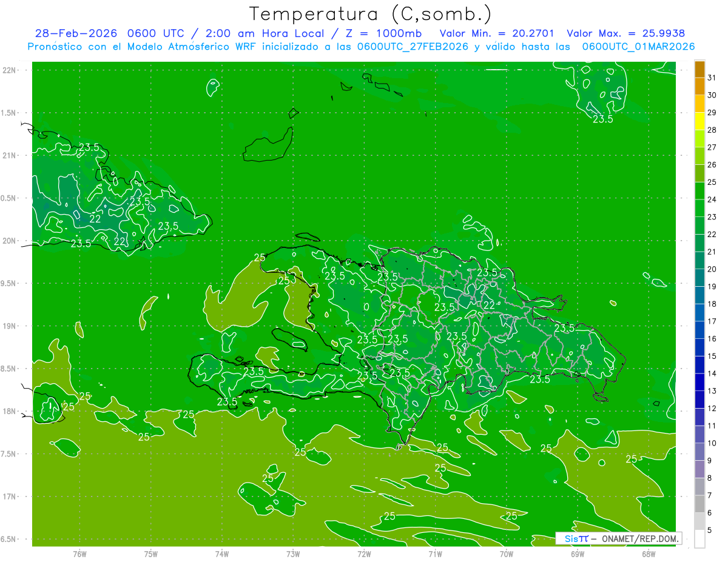Select legend value 10

[x=712, y=443]
